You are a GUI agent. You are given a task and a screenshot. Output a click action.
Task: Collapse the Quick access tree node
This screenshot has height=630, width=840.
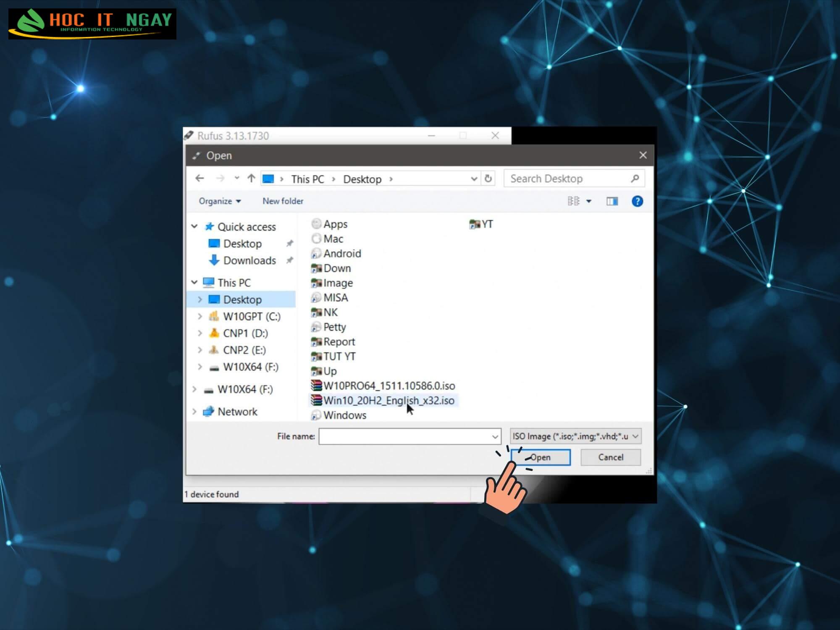click(x=194, y=226)
